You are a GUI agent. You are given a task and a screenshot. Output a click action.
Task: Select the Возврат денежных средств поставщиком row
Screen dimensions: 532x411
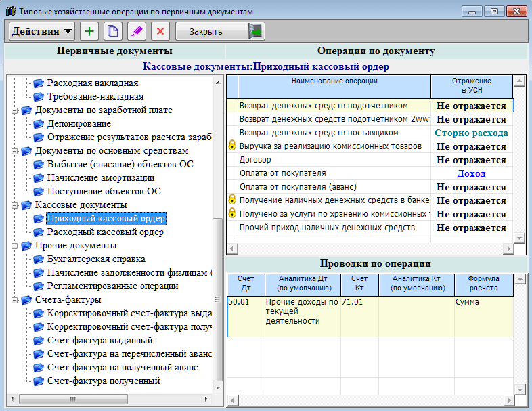click(370, 133)
